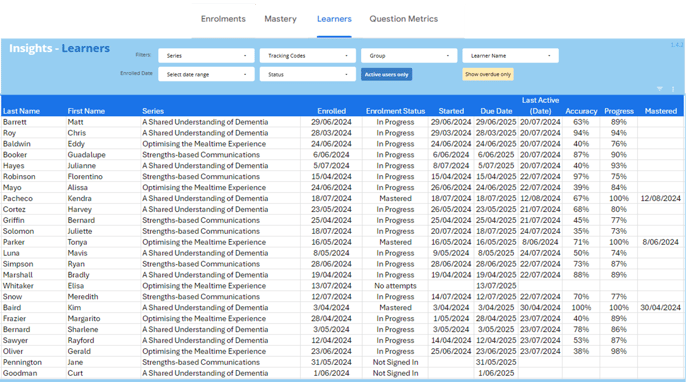Click the last name Barrett
Image resolution: width=688 pixels, height=382 pixels.
point(15,122)
